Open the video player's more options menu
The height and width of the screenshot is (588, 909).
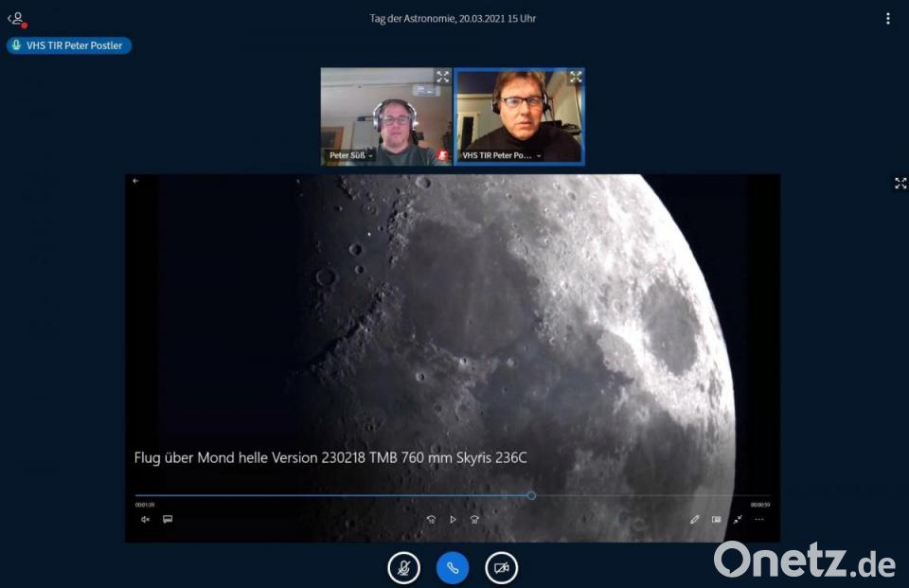click(x=759, y=520)
